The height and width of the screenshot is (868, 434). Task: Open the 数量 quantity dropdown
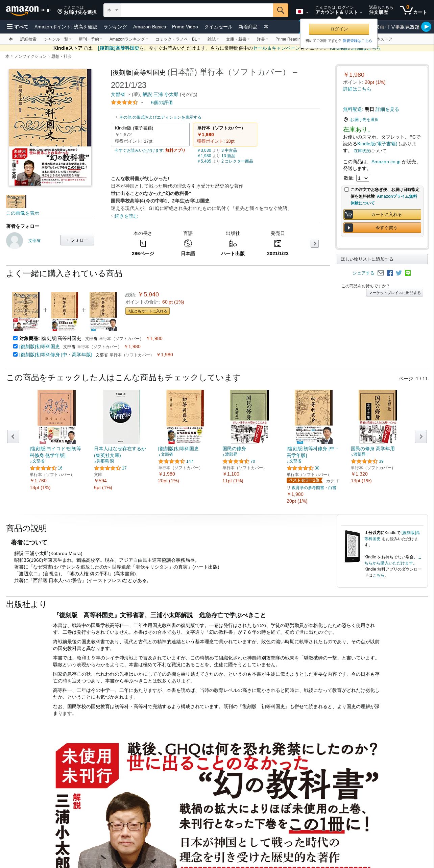tap(363, 178)
